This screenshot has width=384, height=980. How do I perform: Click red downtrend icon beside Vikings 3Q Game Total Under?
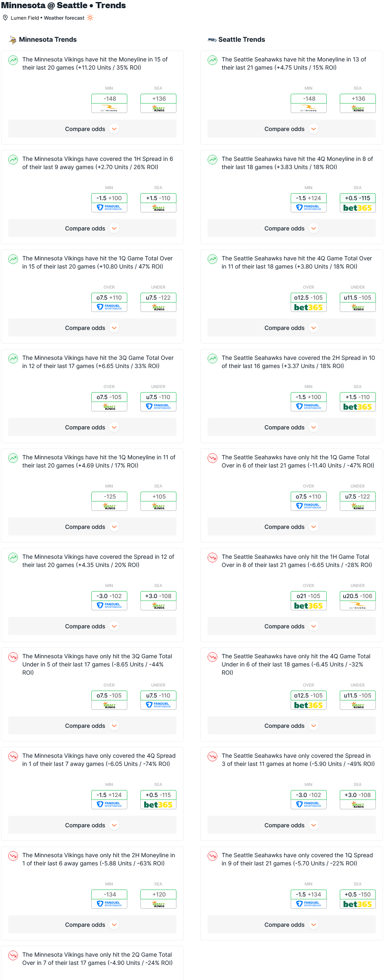click(13, 657)
